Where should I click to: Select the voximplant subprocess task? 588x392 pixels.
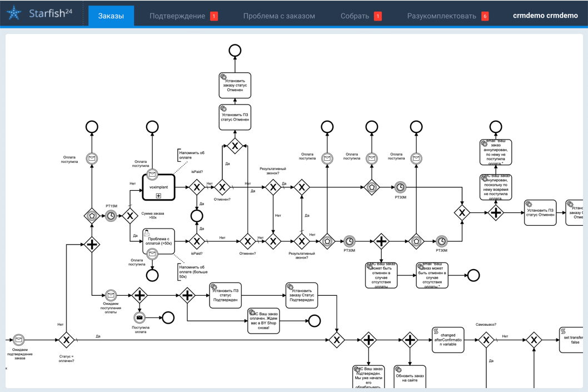pyautogui.click(x=158, y=187)
